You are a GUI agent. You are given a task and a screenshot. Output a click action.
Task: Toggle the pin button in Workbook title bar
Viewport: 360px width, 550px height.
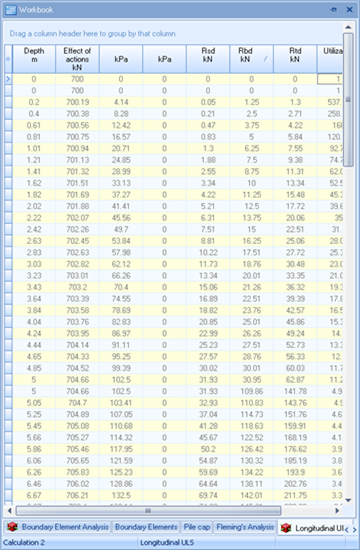coord(334,9)
